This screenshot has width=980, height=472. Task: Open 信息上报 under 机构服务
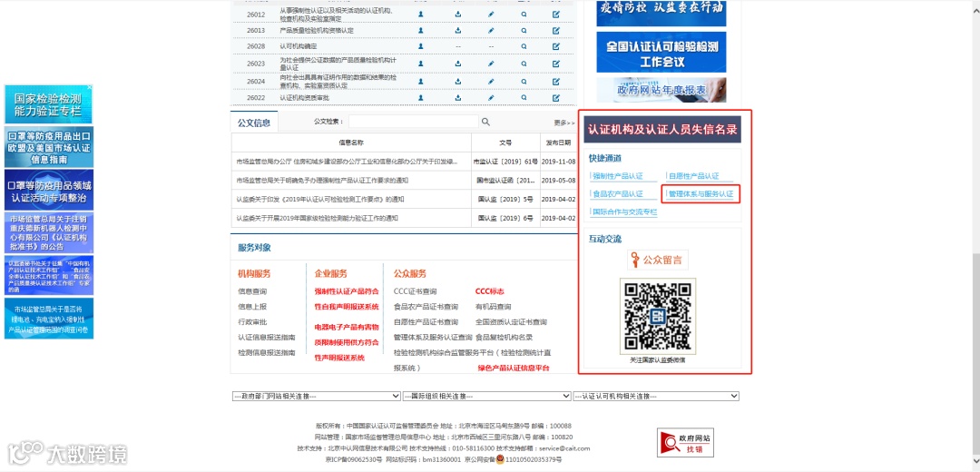click(x=252, y=307)
